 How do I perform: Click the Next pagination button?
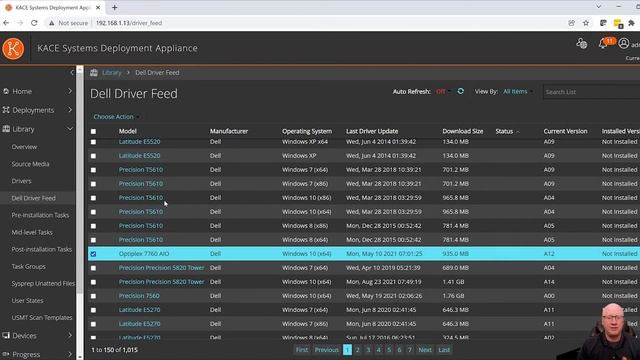pos(424,350)
